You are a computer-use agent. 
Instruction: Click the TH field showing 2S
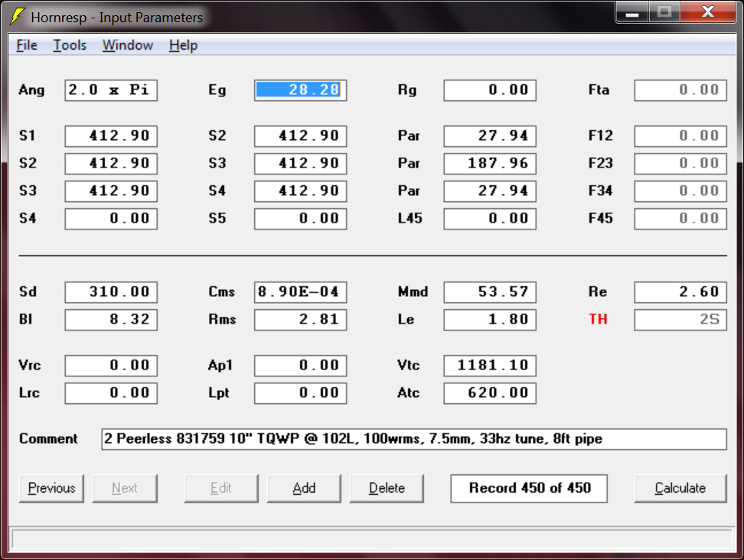tap(680, 320)
